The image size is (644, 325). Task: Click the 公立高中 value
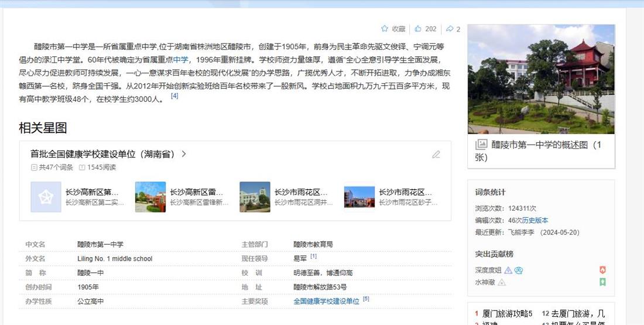coord(90,301)
